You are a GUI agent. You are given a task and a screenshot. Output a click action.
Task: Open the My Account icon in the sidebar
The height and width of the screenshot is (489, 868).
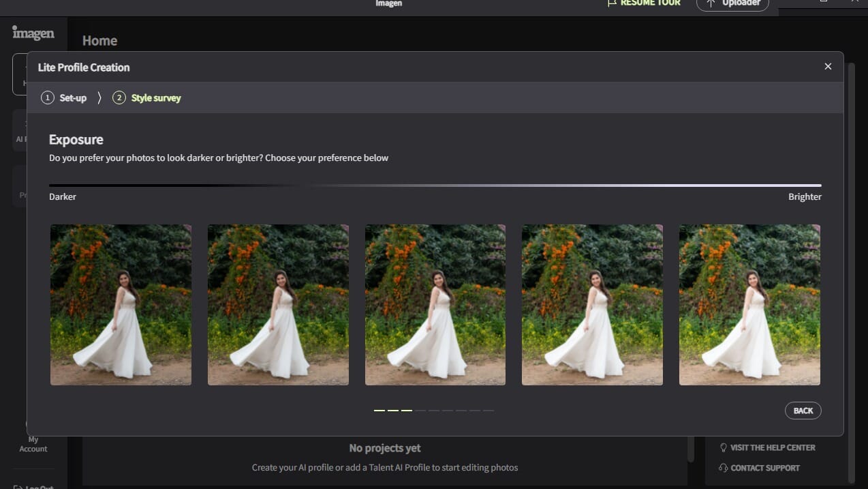tap(32, 424)
